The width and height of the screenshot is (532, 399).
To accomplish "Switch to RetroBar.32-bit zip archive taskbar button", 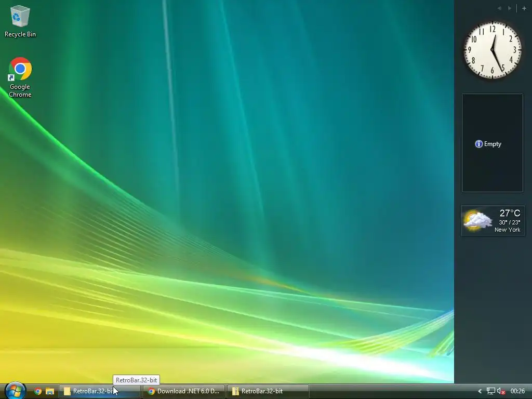I will [268, 391].
